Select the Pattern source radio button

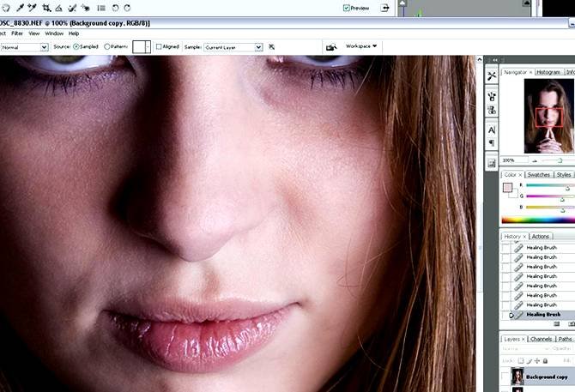[107, 47]
